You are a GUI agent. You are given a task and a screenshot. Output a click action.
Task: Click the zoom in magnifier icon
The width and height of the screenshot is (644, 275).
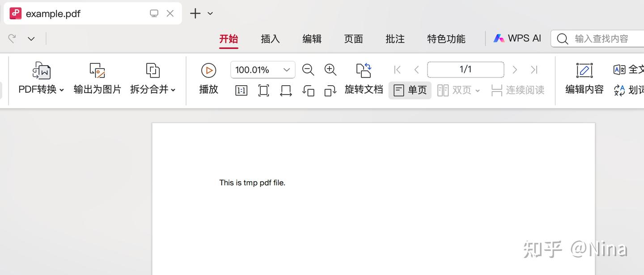point(330,70)
